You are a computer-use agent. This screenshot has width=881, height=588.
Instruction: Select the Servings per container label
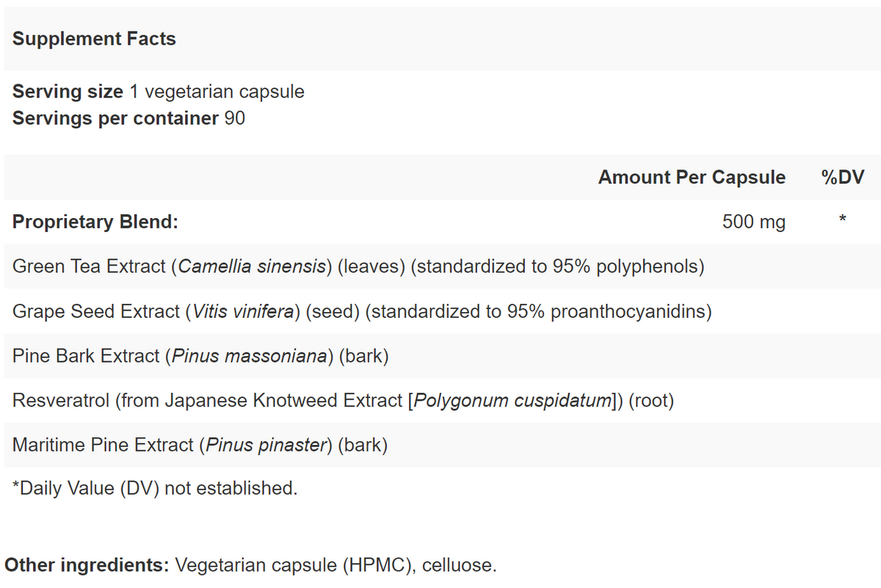point(115,118)
